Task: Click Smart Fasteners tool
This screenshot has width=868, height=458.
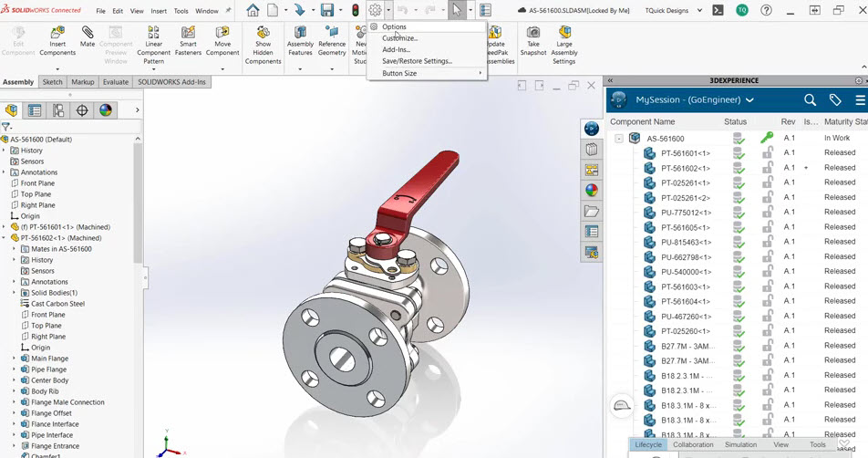Action: [x=188, y=41]
